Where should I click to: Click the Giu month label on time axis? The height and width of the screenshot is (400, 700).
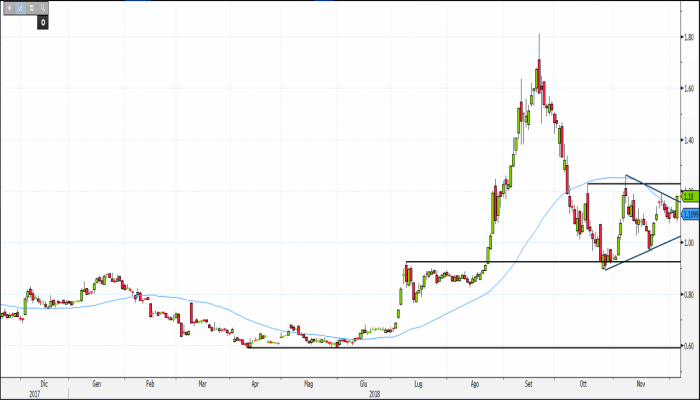pos(363,382)
